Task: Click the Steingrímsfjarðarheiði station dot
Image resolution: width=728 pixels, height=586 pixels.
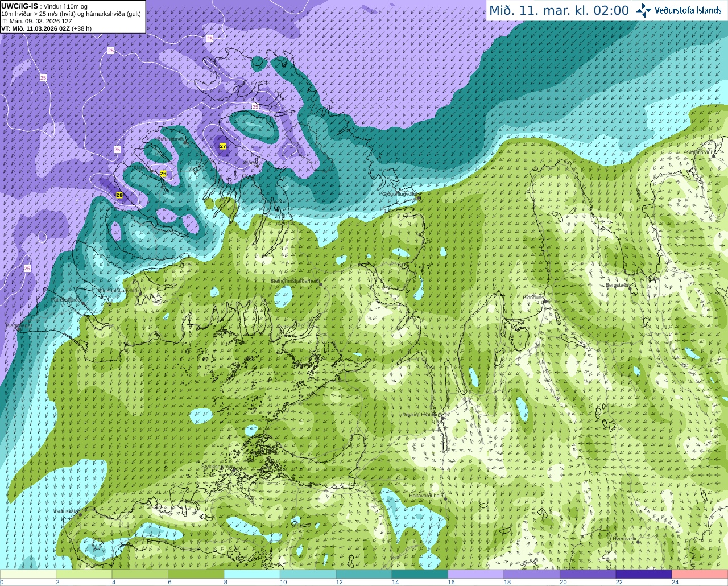Action: (322, 284)
